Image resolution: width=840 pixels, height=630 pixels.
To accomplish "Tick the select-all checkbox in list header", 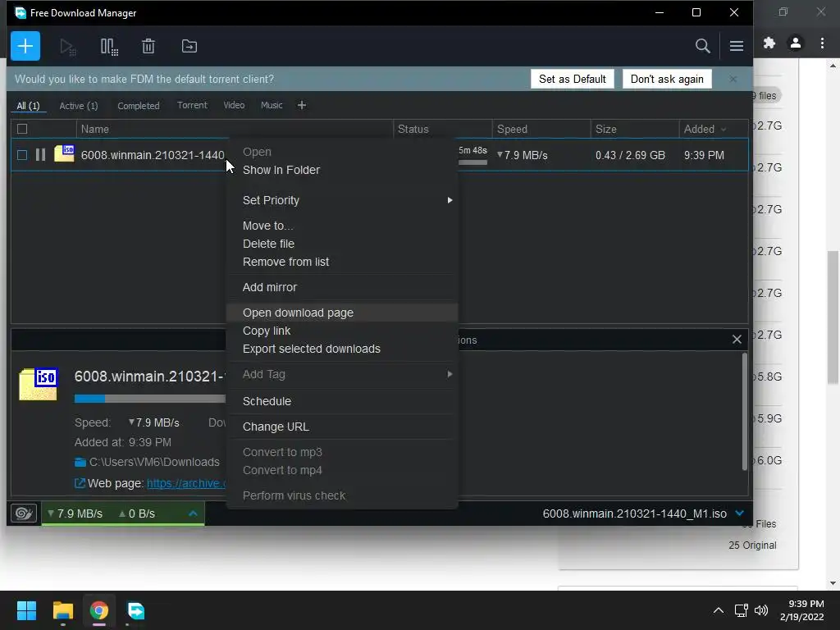I will click(22, 129).
